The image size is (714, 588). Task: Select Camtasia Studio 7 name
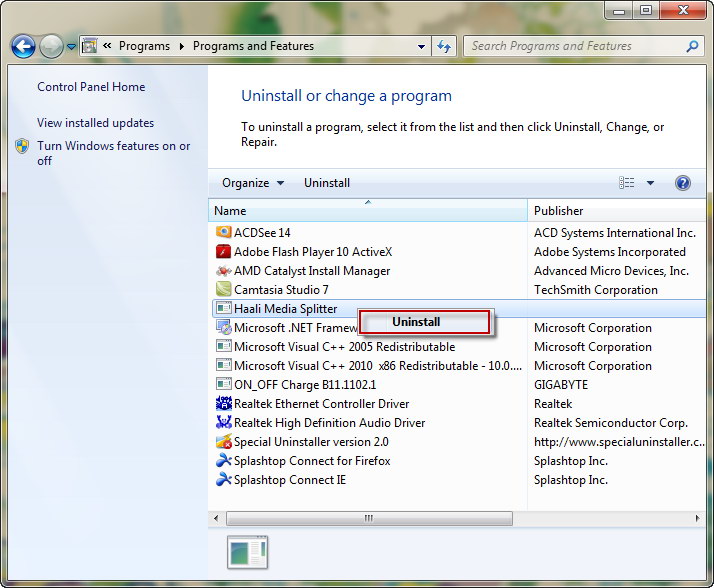pyautogui.click(x=281, y=290)
